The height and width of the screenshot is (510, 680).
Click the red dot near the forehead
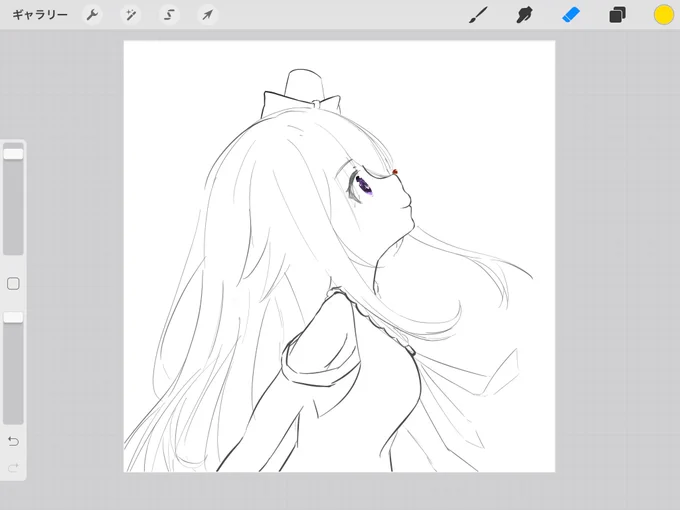[x=395, y=172]
